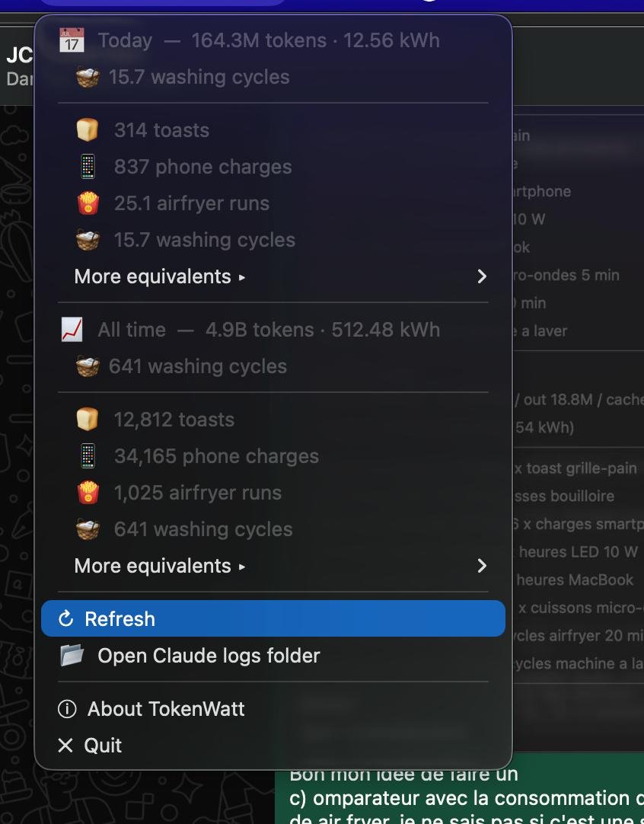Click 'ro-ondes 5 min' text in background window
This screenshot has height=824, width=644.
pos(566,276)
